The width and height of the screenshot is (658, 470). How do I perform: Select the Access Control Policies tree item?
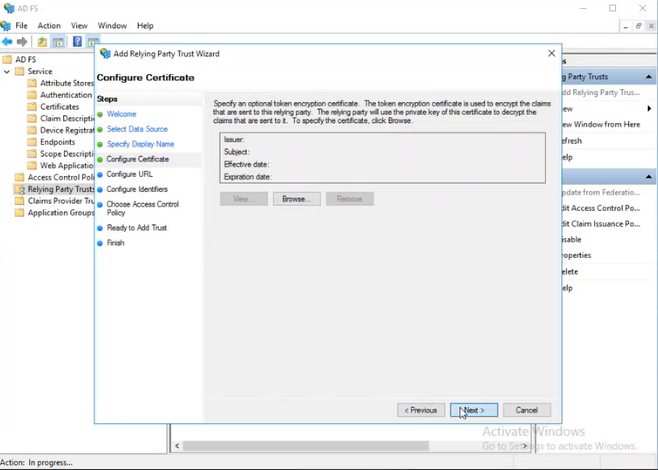point(60,177)
